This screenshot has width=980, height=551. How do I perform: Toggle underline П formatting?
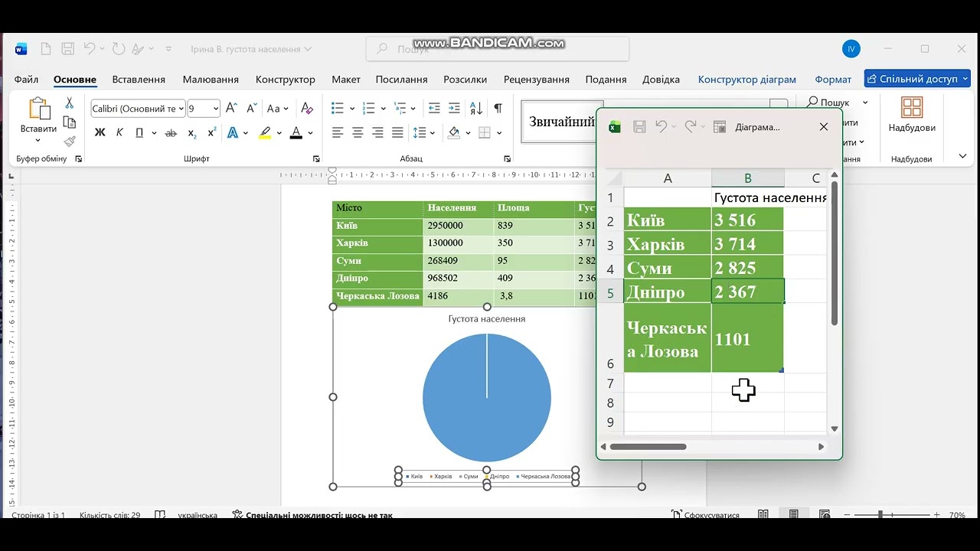[139, 133]
